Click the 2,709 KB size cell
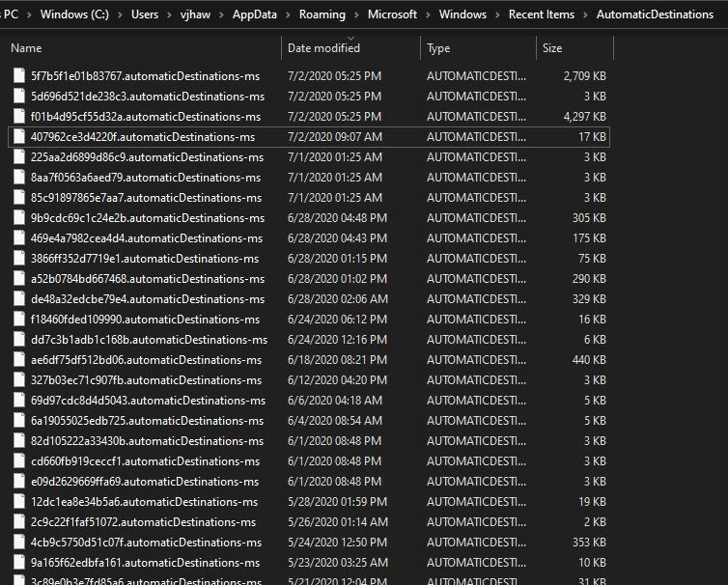Screen dimensions: 728x585 coord(584,75)
